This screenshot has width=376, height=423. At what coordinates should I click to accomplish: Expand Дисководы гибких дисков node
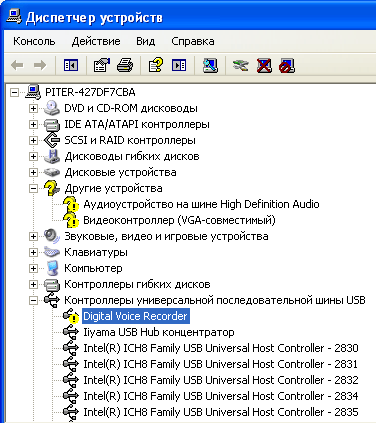pos(33,156)
